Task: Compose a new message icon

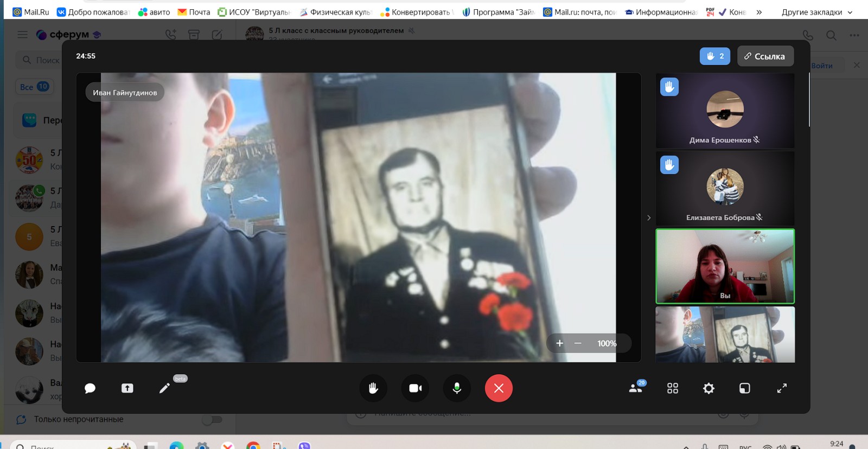Action: 217,35
